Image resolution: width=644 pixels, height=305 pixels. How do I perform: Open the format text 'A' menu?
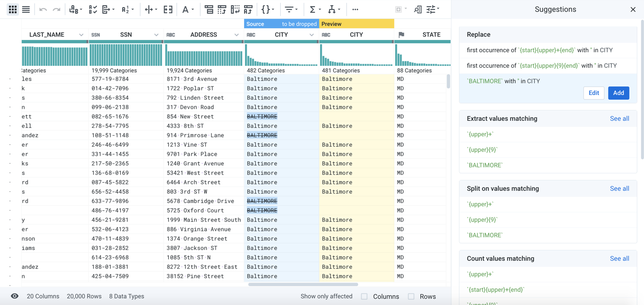[188, 9]
